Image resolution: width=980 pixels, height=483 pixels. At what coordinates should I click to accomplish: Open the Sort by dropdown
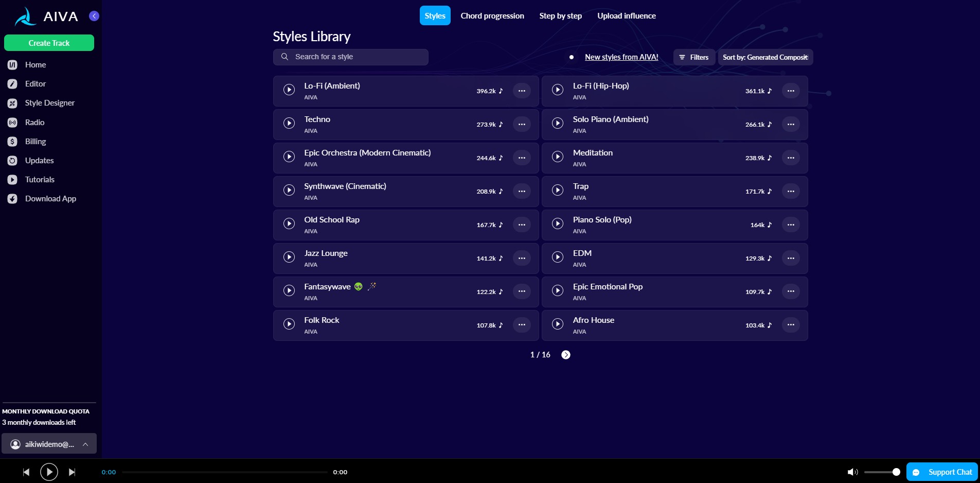pyautogui.click(x=765, y=57)
